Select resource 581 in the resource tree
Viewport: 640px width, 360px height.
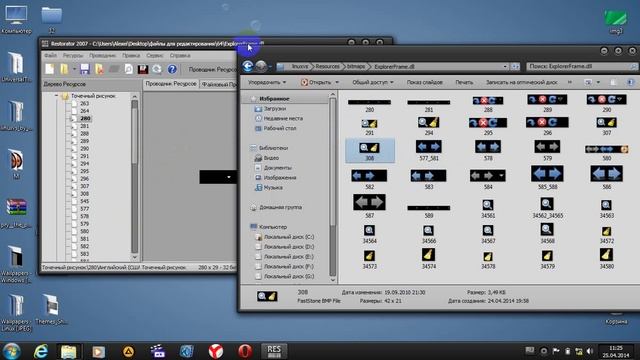(x=84, y=239)
